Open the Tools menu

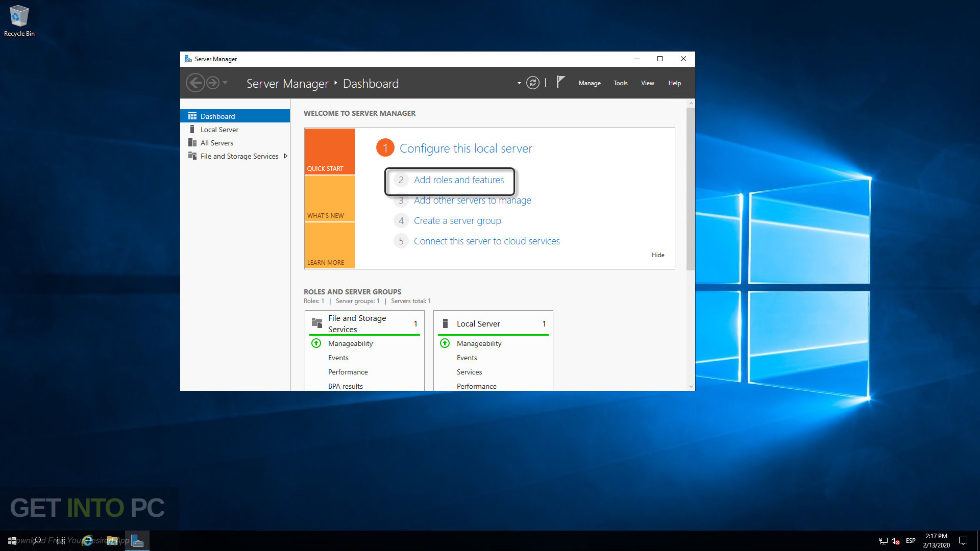pyautogui.click(x=620, y=83)
